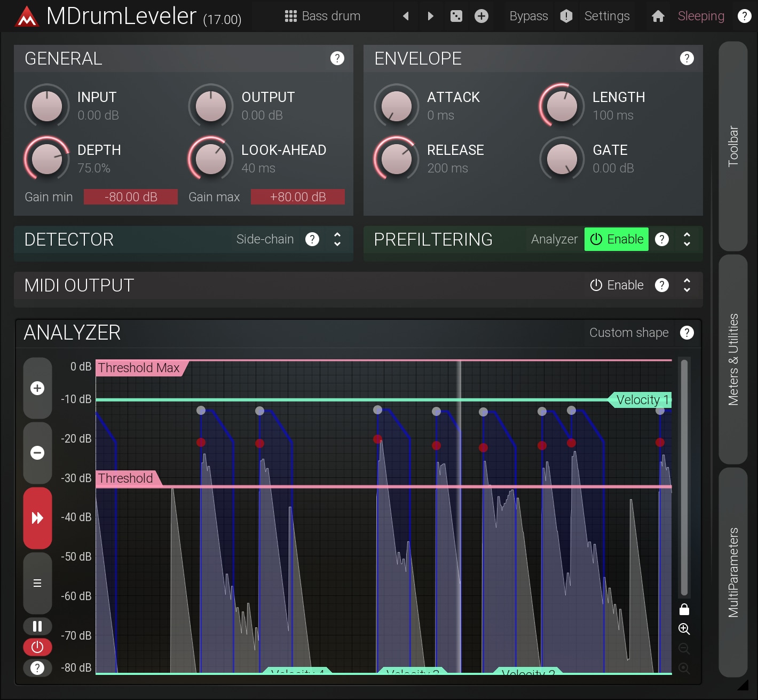The image size is (758, 700).
Task: Expand the Detector section
Action: [x=337, y=239]
